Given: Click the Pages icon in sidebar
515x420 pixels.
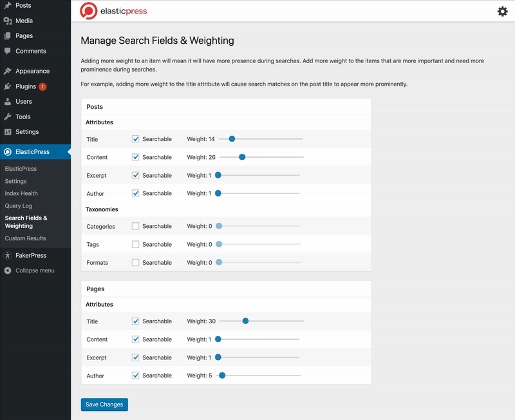Looking at the screenshot, I should (x=8, y=36).
